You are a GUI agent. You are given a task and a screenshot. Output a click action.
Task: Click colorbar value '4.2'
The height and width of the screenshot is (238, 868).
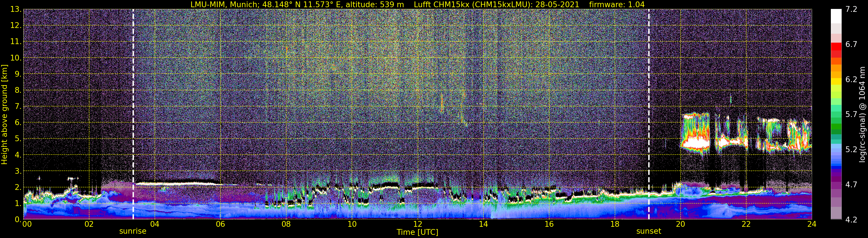point(851,220)
